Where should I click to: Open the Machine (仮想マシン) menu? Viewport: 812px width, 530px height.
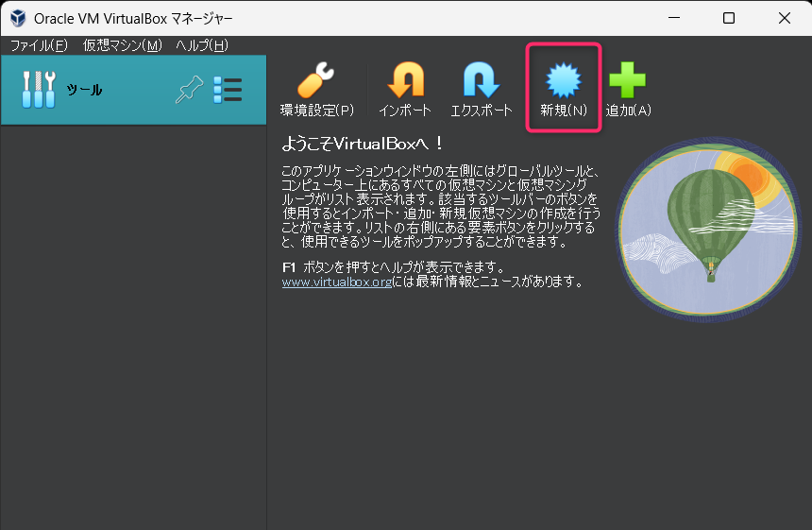(x=123, y=45)
